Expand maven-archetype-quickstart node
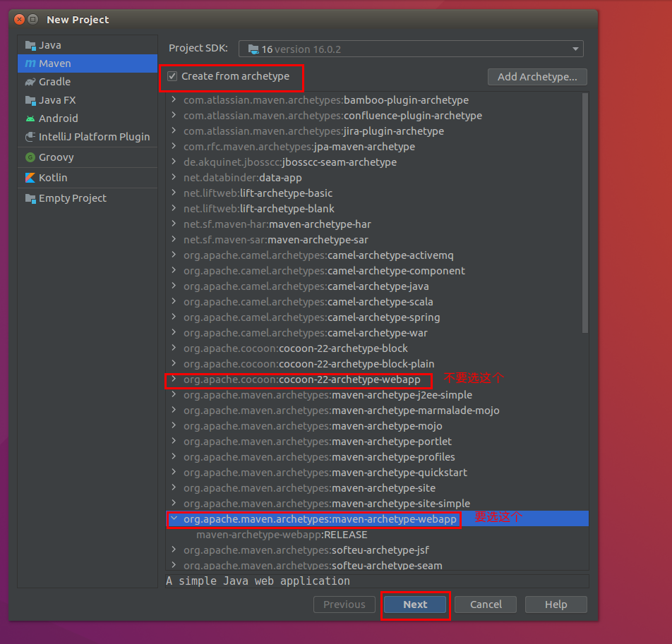This screenshot has height=644, width=672. (x=174, y=472)
